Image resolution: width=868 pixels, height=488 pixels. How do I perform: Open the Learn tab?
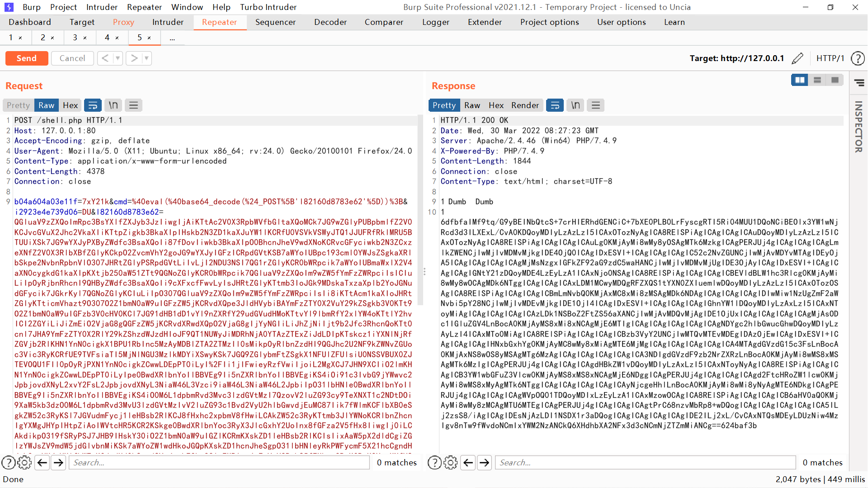[675, 22]
